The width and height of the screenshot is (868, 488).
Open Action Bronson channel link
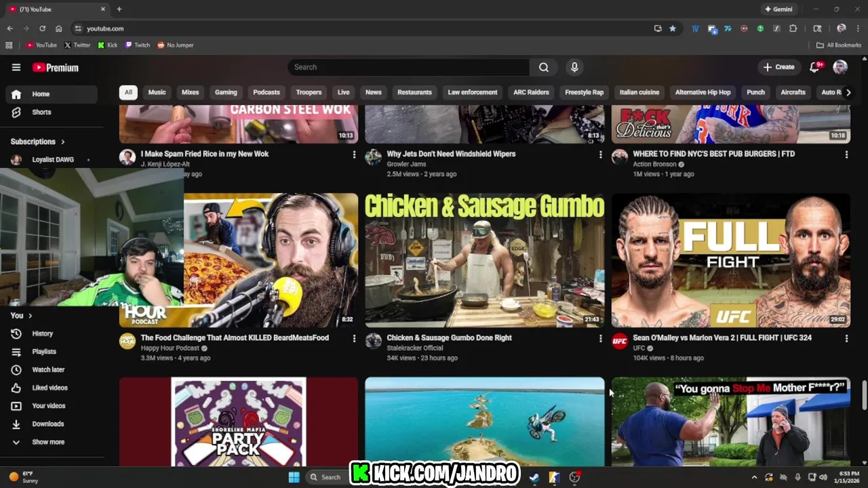click(655, 165)
